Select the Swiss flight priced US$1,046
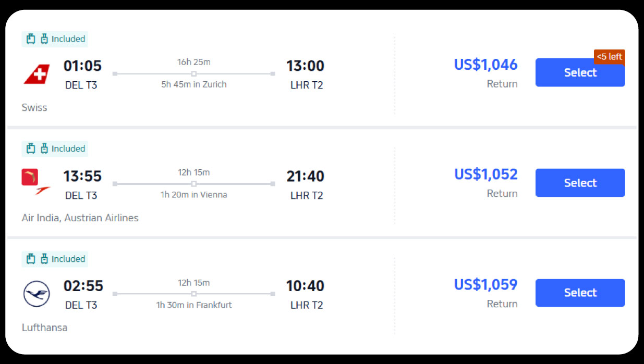Screen dimensions: 644x364 coord(580,72)
